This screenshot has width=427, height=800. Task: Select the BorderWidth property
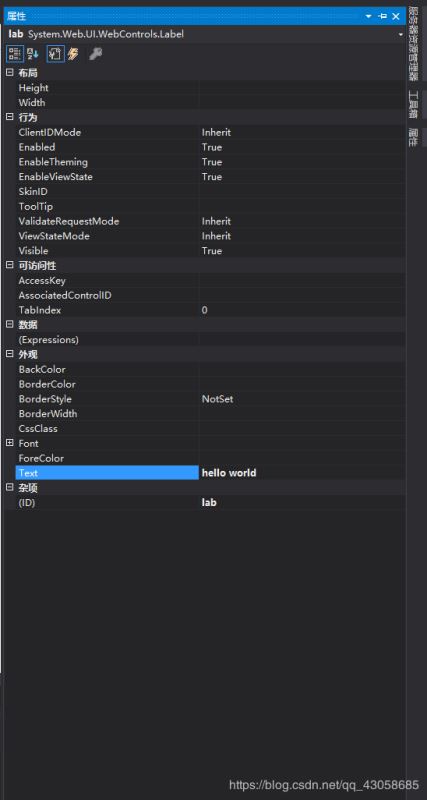48,413
